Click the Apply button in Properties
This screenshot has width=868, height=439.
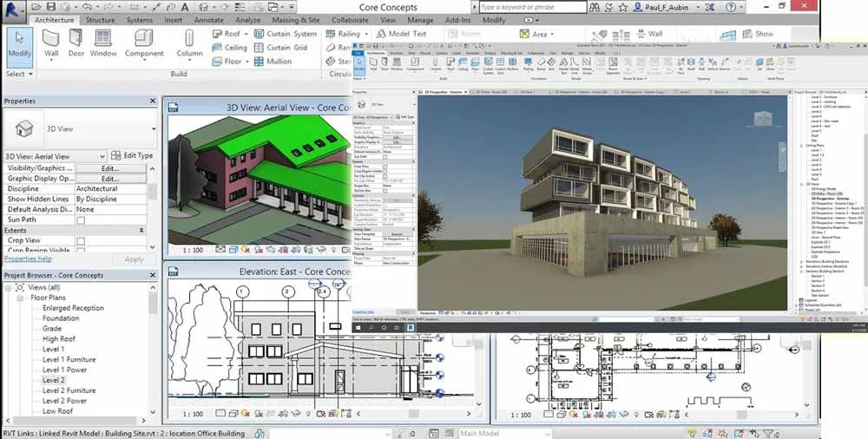tap(134, 259)
